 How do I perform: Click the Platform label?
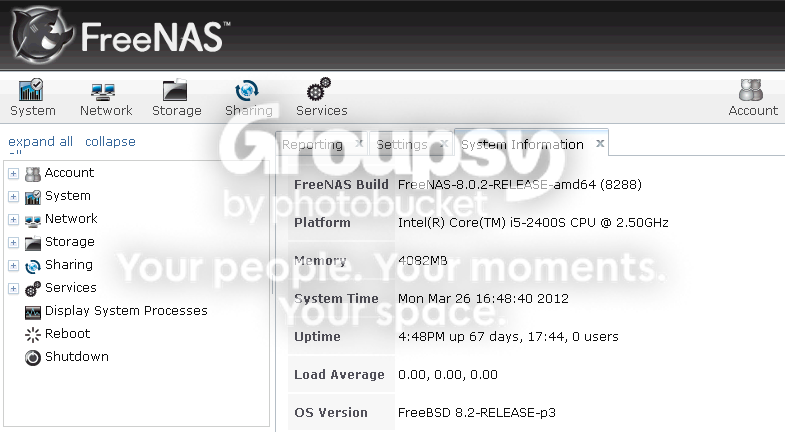point(322,223)
